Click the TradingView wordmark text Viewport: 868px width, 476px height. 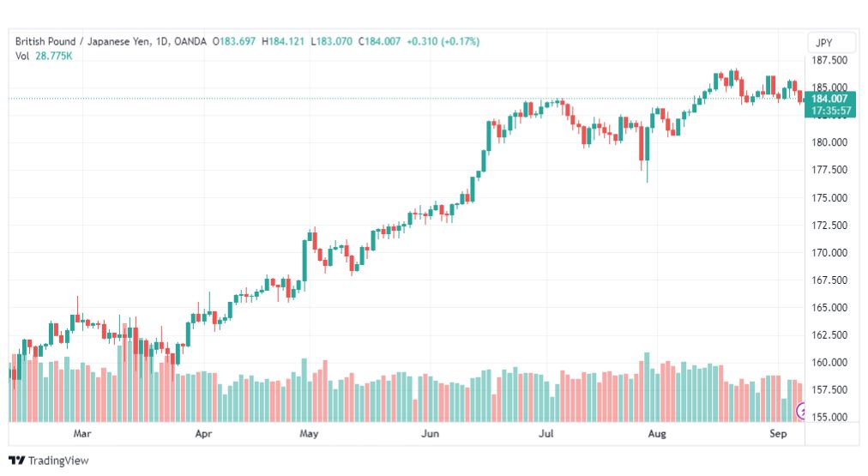(58, 461)
